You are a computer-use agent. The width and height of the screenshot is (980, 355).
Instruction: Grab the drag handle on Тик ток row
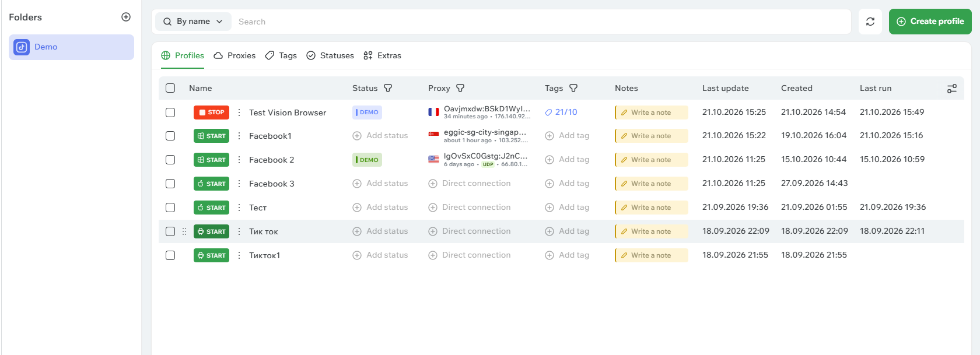[x=184, y=231]
